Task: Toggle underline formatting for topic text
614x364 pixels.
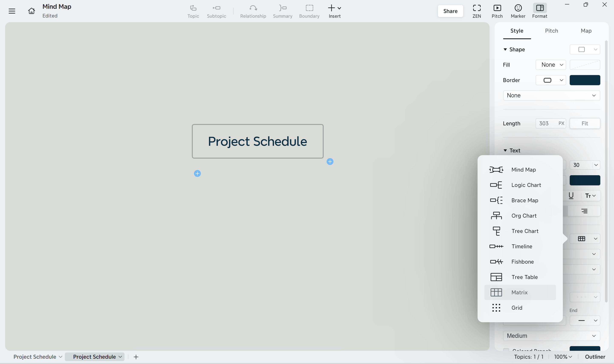Action: pyautogui.click(x=571, y=195)
